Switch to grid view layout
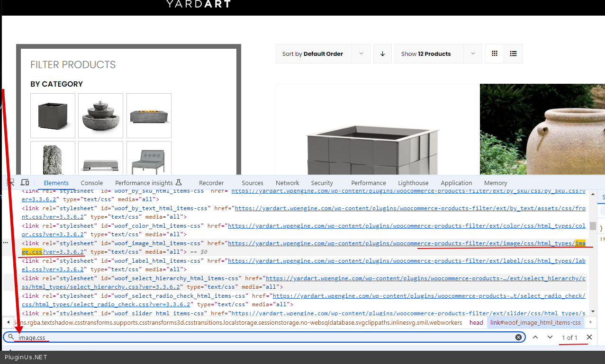 495,54
